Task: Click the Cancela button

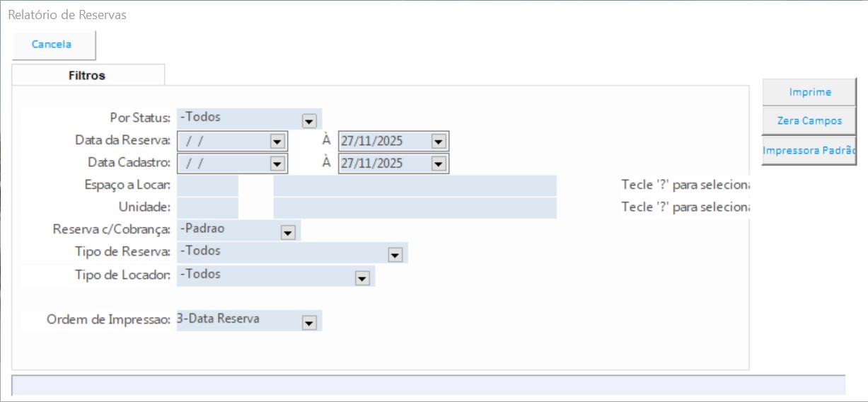Action: 52,45
